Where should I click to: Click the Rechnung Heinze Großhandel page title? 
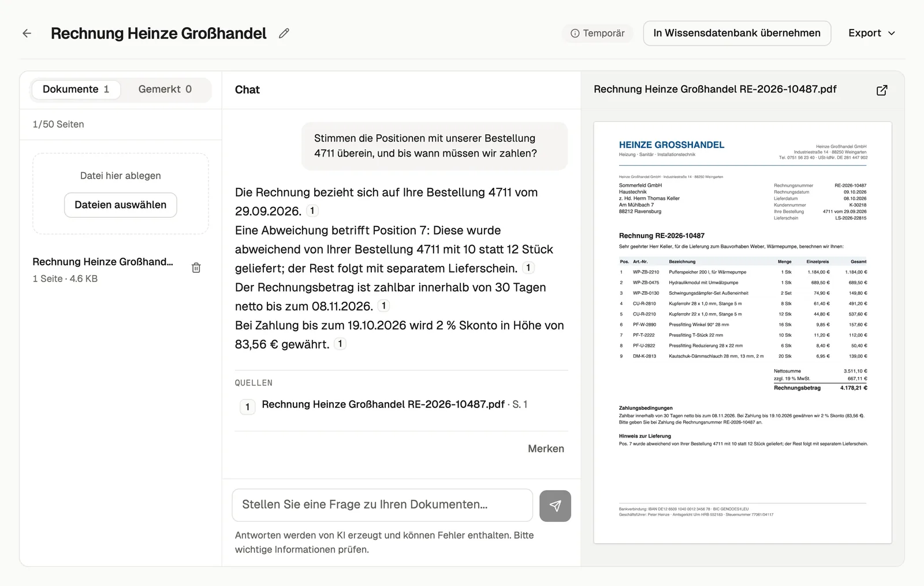click(x=159, y=34)
